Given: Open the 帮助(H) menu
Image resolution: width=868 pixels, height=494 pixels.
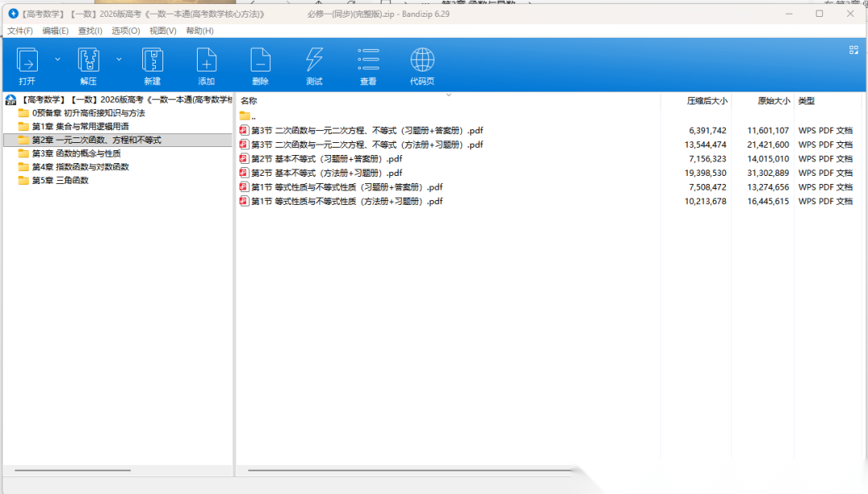Looking at the screenshot, I should click(x=199, y=31).
